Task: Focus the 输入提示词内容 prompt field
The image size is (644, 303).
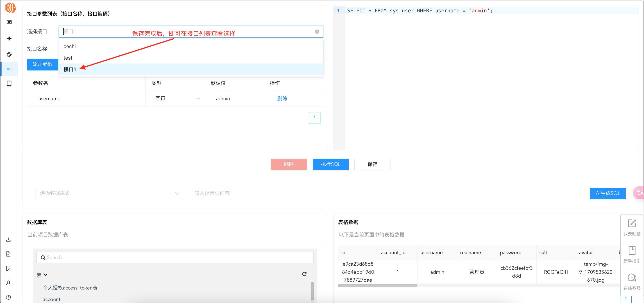Action: [386, 193]
